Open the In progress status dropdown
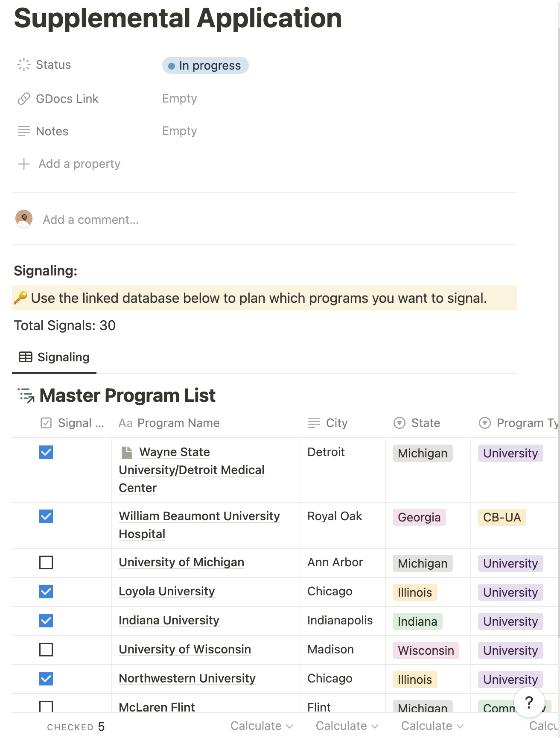 pyautogui.click(x=205, y=65)
